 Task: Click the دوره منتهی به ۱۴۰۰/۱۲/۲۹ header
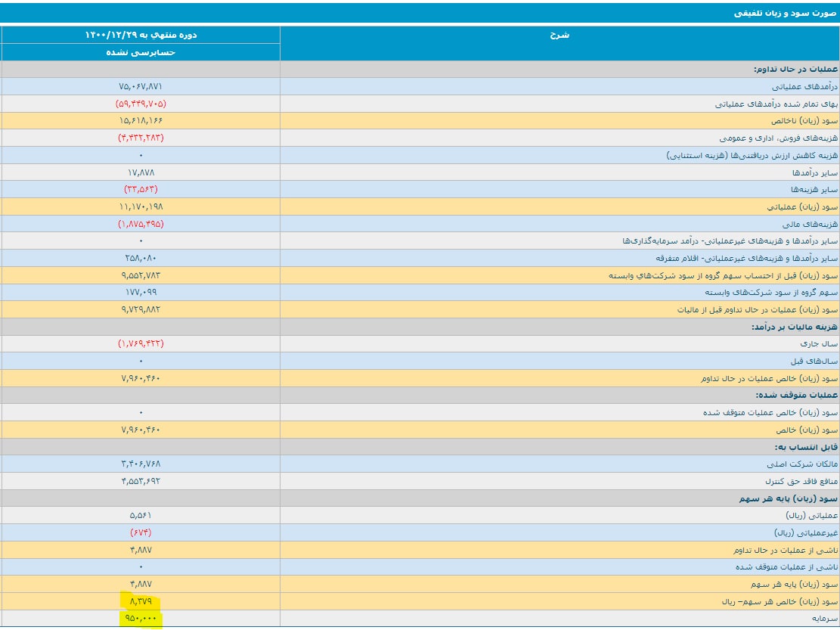pyautogui.click(x=141, y=35)
